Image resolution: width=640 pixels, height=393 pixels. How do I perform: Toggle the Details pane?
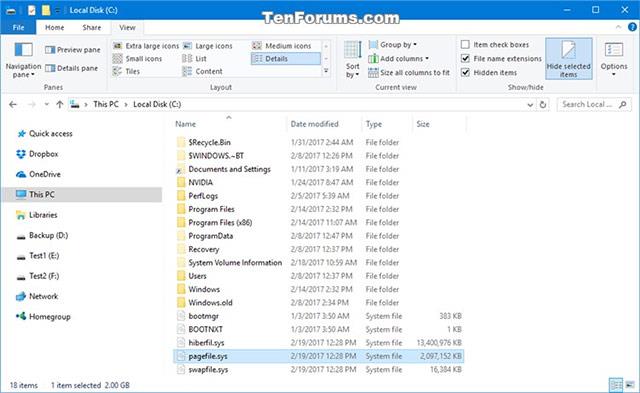click(x=72, y=68)
